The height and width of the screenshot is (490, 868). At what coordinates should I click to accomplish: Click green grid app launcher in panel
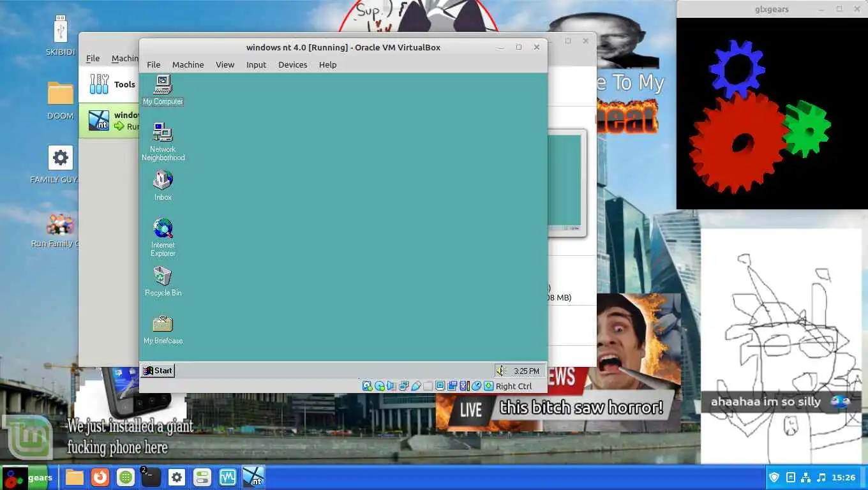tap(126, 477)
